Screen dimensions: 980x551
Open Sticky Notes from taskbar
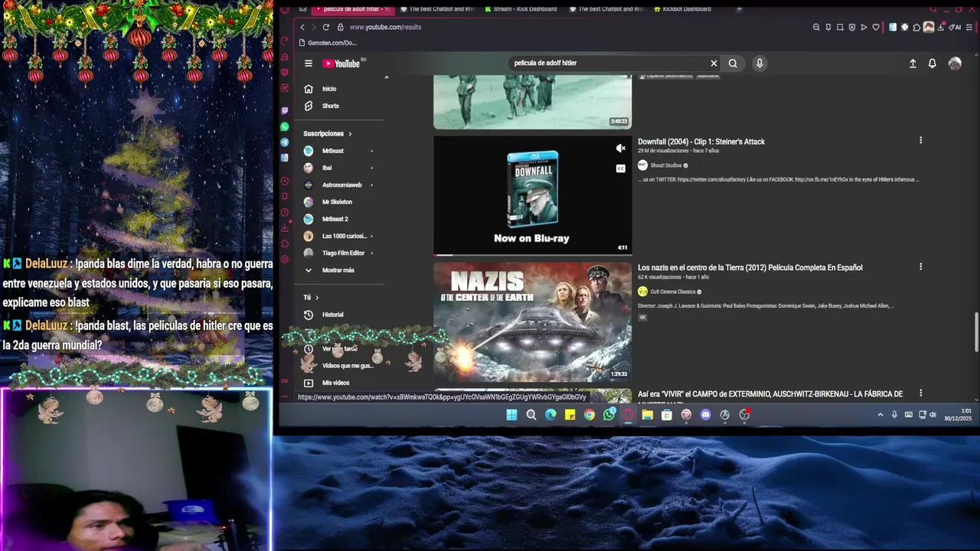(570, 415)
